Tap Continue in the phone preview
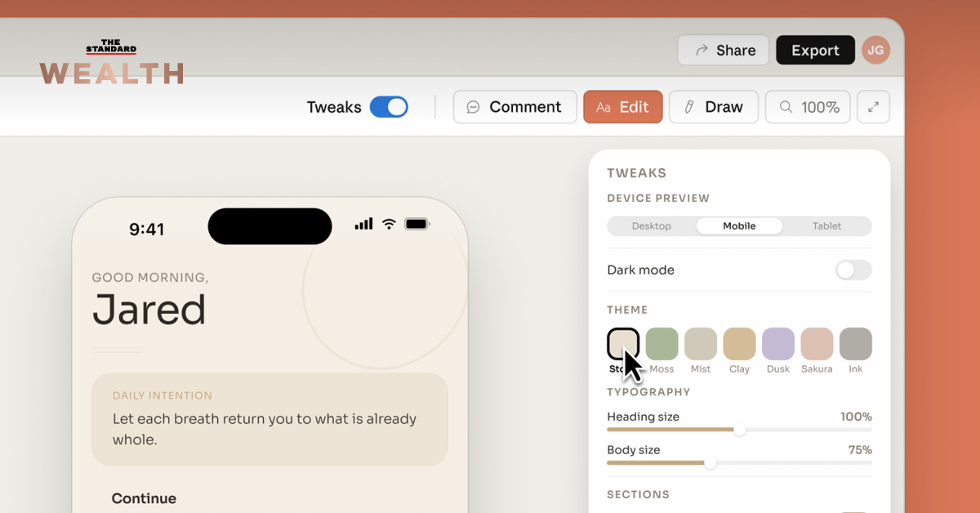980x513 pixels. click(144, 498)
